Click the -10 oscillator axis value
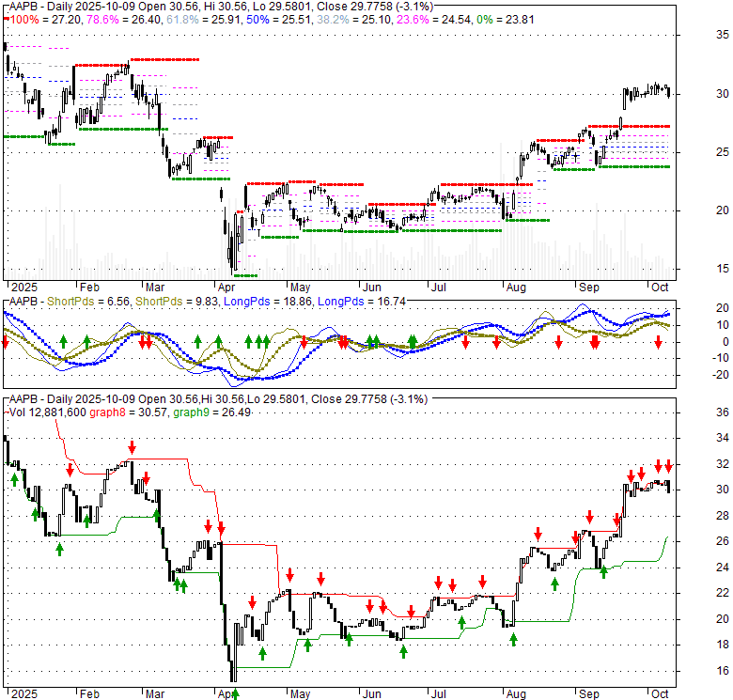 pos(720,358)
